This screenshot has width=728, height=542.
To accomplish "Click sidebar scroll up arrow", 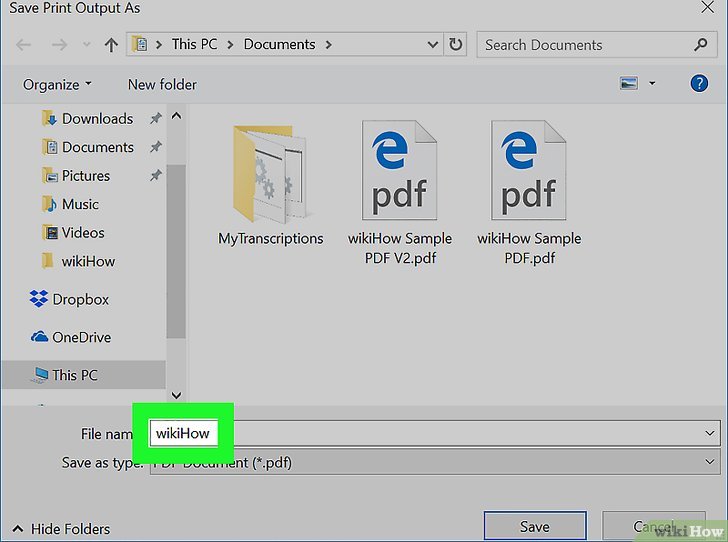I will tap(176, 116).
